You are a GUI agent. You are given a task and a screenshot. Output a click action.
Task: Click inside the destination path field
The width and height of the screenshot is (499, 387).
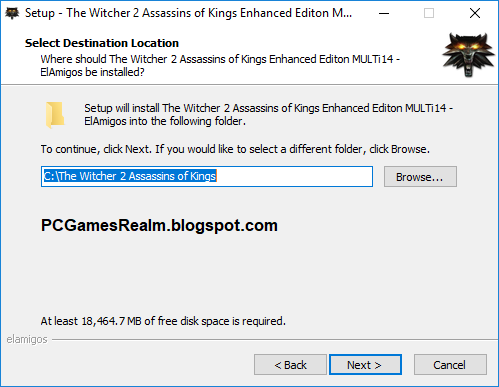tap(207, 177)
